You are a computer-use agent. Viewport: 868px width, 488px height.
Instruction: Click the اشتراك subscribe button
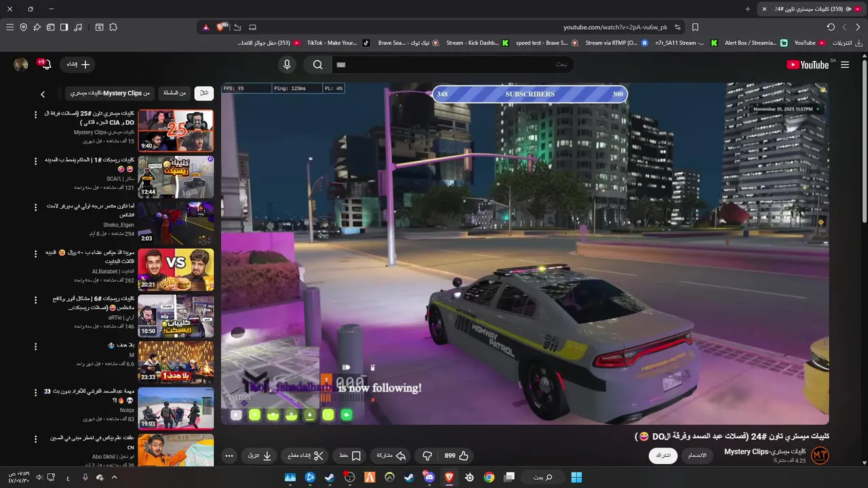(663, 455)
